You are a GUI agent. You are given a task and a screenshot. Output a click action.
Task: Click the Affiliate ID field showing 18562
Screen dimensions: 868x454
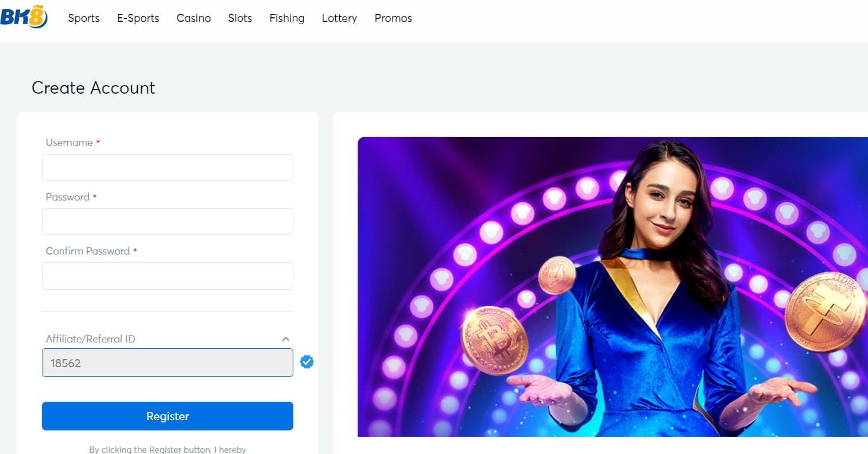pos(168,363)
